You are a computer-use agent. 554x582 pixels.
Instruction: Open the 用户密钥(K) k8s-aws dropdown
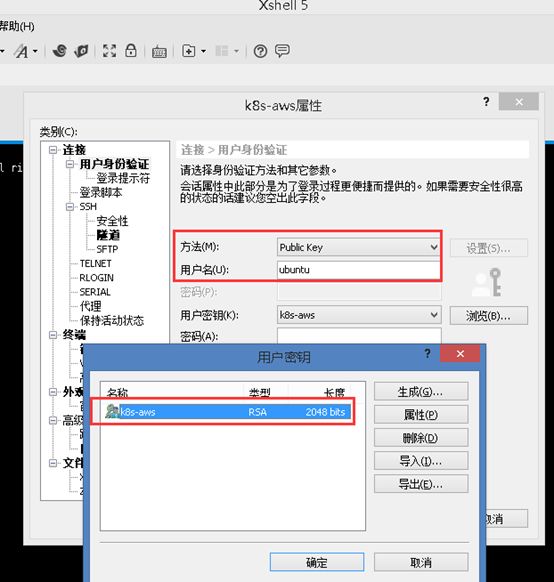(359, 315)
